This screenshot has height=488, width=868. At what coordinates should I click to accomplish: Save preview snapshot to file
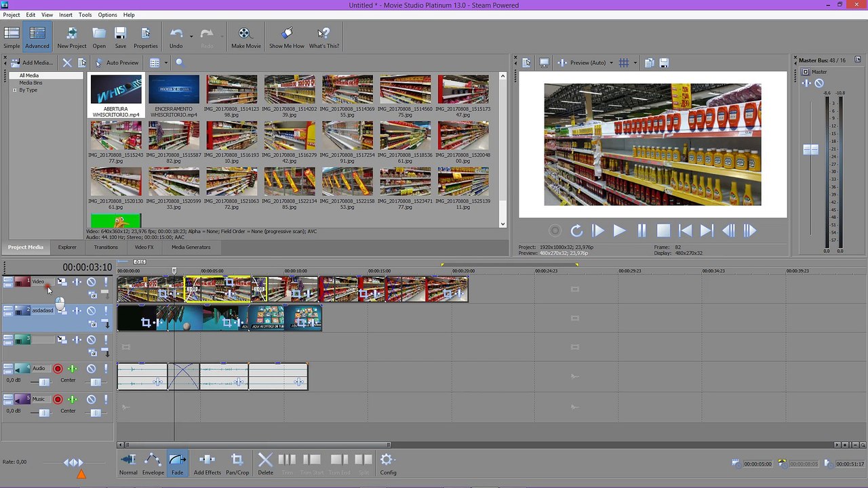664,63
